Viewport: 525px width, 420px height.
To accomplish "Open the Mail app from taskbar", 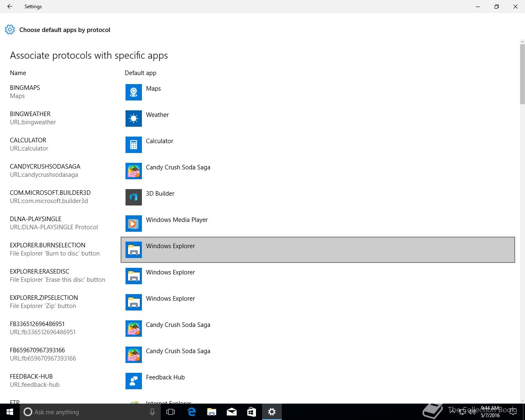I will (231, 412).
